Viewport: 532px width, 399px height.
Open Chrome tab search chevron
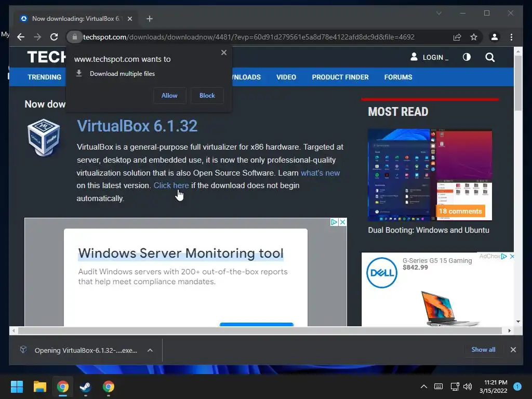[438, 13]
